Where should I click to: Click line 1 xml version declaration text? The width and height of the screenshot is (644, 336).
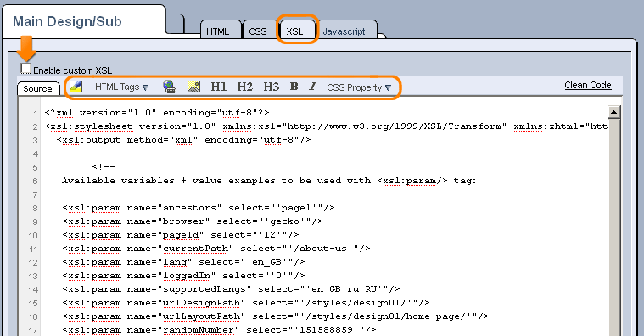[x=157, y=113]
